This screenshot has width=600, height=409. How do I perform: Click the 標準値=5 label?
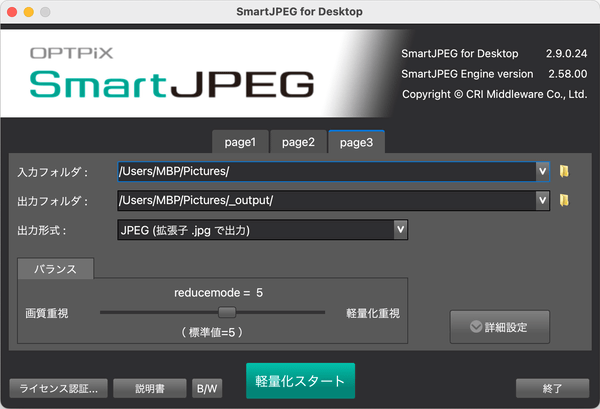click(x=212, y=332)
